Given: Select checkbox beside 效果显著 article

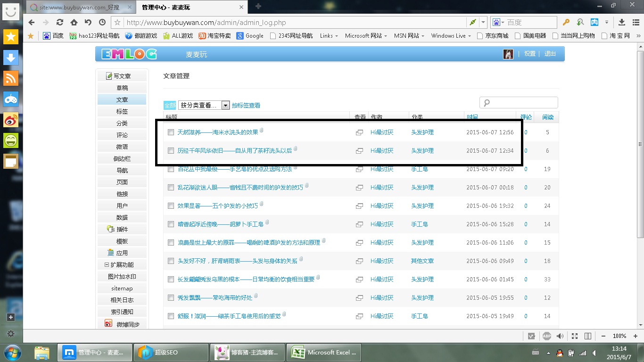Looking at the screenshot, I should pos(171,206).
